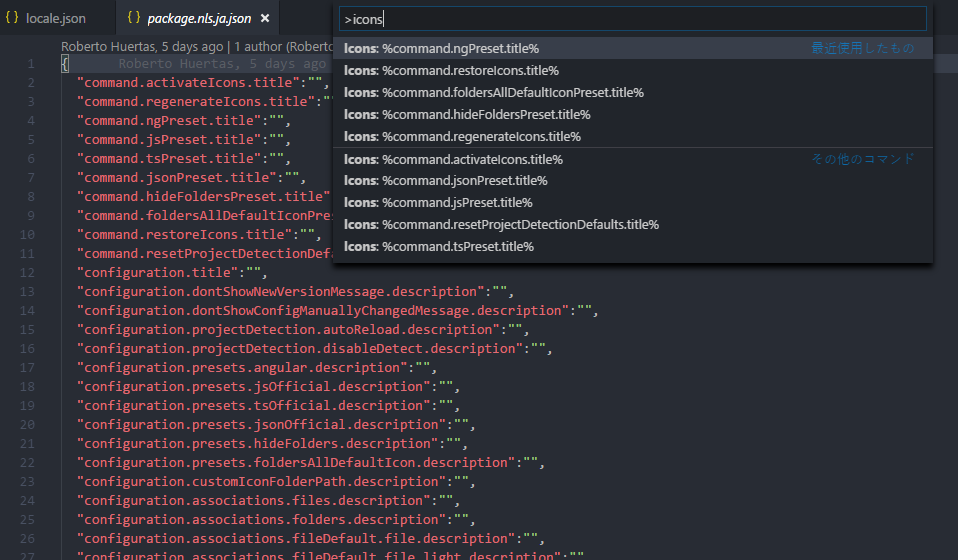The width and height of the screenshot is (958, 560).
Task: Click "configuration.projectDetection.disableDetect.description" key
Action: point(299,348)
